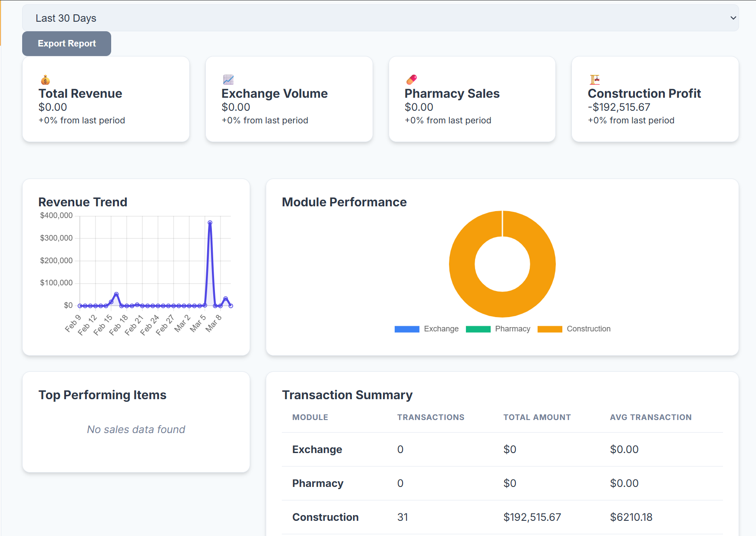
Task: Click the money bag icon on Total Revenue card
Action: (x=45, y=79)
